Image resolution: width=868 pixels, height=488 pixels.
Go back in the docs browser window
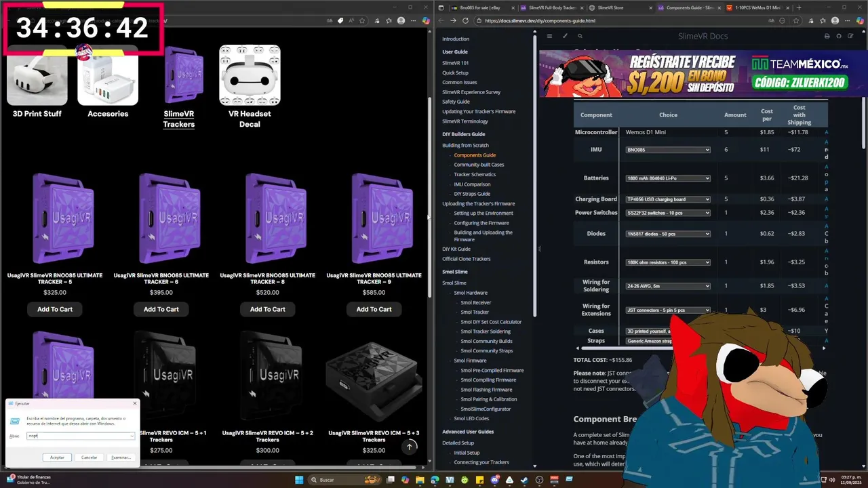tap(441, 20)
